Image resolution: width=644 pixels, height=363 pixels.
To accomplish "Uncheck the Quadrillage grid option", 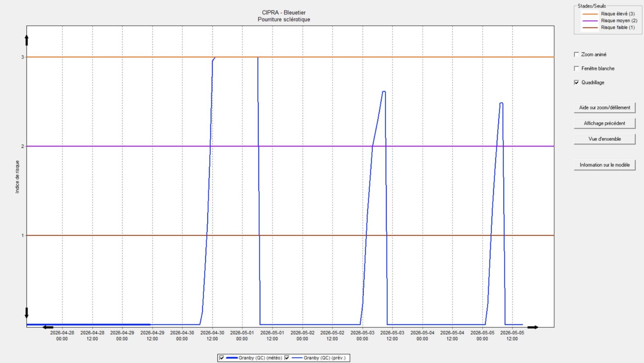I will 576,82.
